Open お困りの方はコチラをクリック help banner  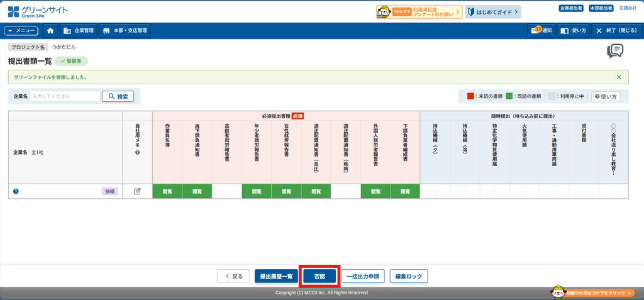[x=592, y=292]
